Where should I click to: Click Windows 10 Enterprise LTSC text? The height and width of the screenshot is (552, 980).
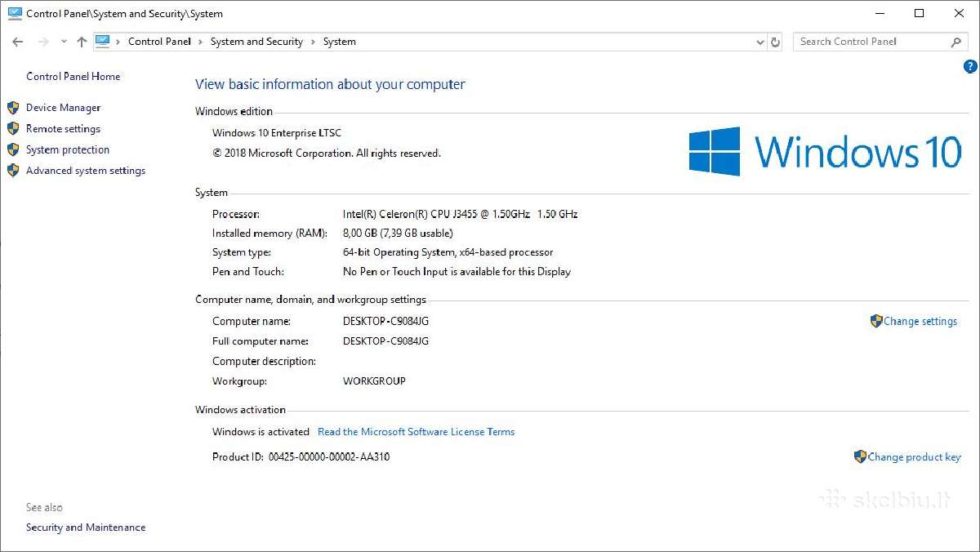[277, 133]
